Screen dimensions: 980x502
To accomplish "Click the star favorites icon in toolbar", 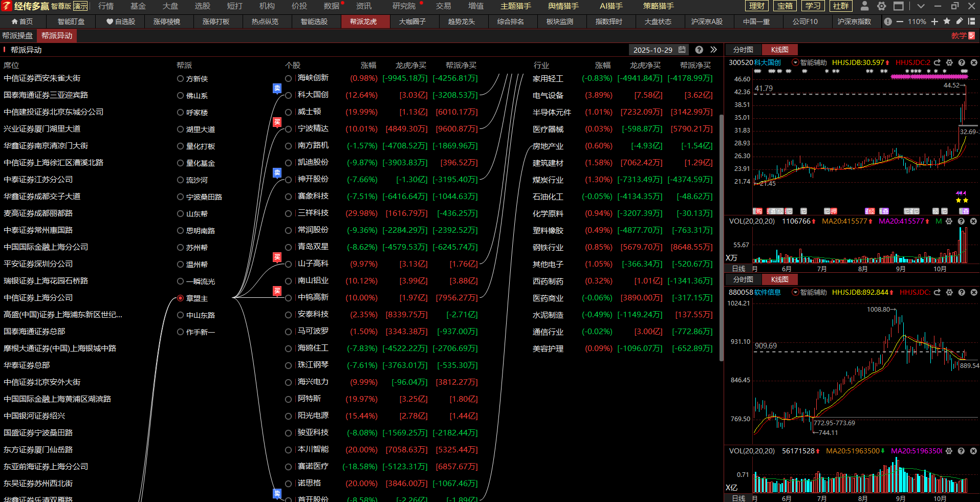I will point(947,21).
